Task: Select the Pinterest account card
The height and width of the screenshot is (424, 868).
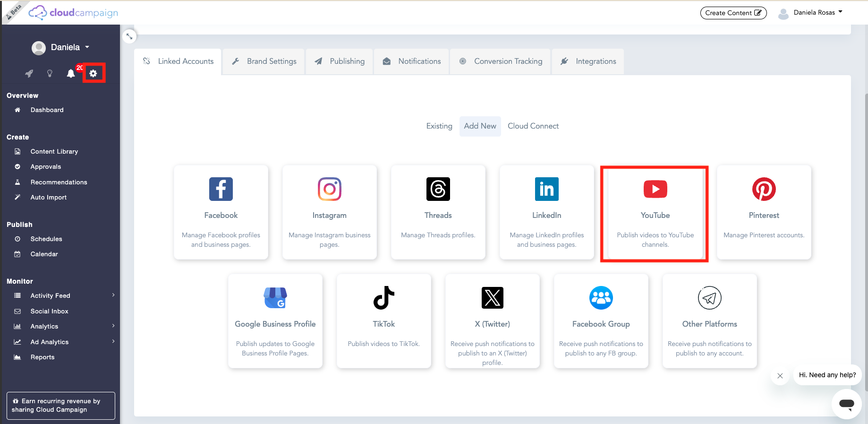Action: 764,212
